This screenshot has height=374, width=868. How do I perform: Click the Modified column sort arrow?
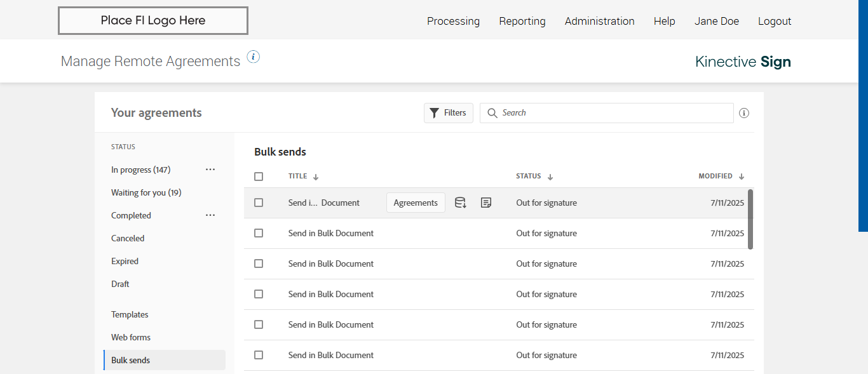click(742, 177)
